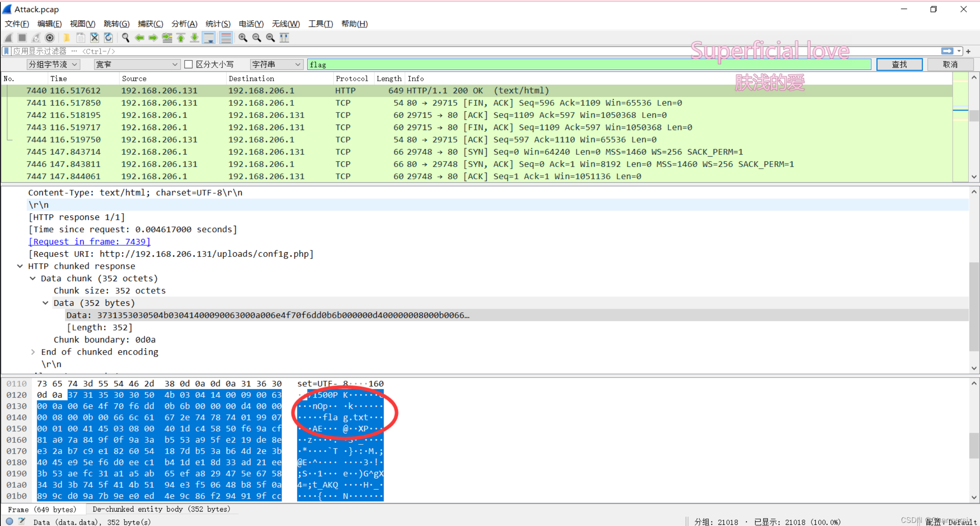This screenshot has height=526, width=980.
Task: Open the Telephony menu (电话)
Action: [x=251, y=24]
